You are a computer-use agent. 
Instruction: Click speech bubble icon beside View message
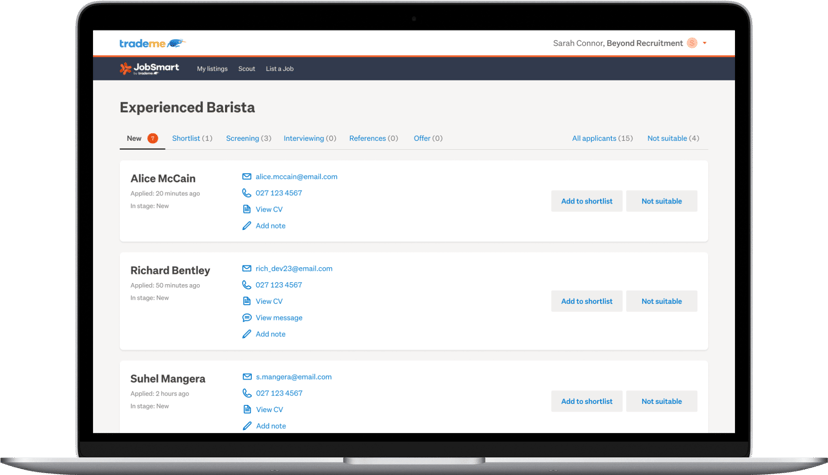pos(247,317)
